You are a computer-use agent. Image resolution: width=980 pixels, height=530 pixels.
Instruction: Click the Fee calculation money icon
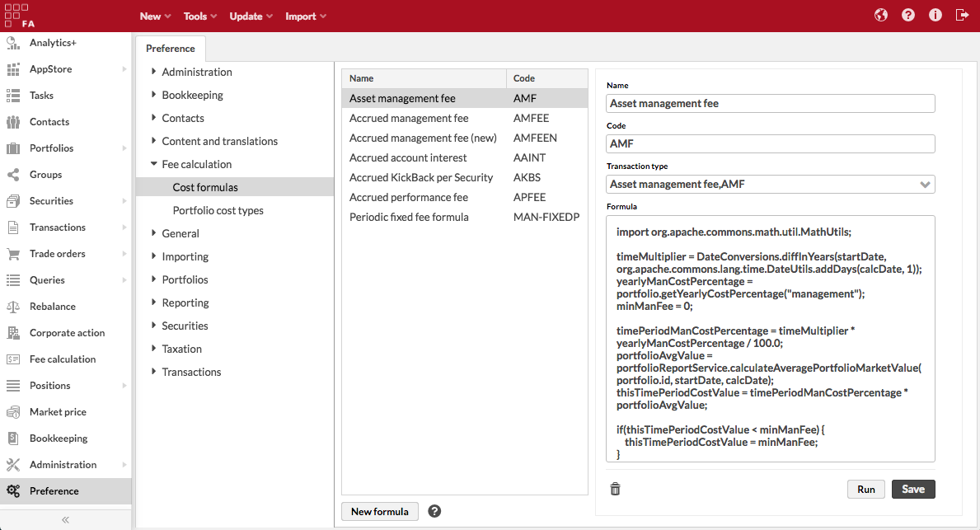point(13,359)
